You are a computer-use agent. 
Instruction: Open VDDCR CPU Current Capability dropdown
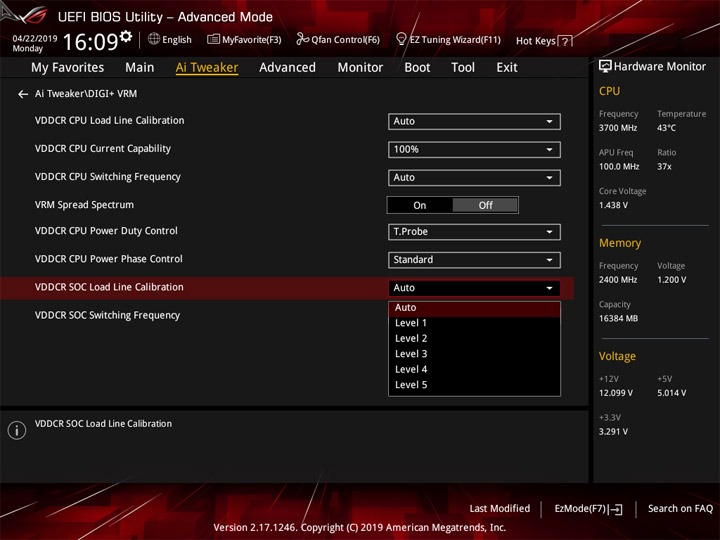(474, 150)
